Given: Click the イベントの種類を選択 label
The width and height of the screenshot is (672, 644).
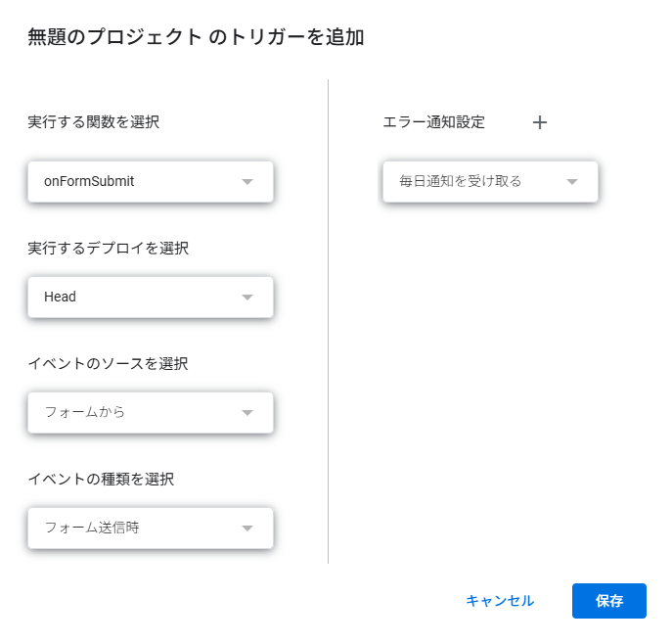Looking at the screenshot, I should pyautogui.click(x=102, y=479).
